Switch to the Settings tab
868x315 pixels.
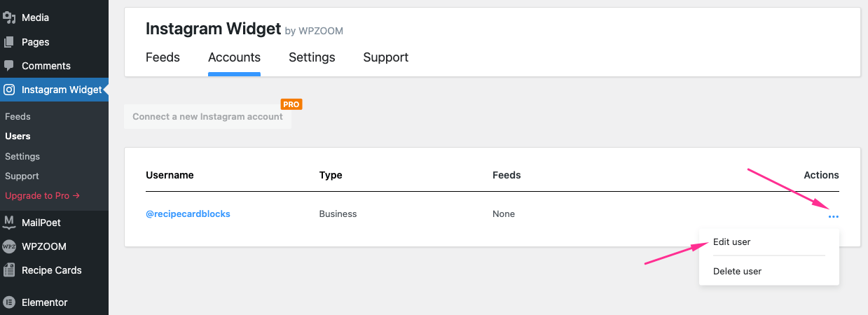pos(312,57)
